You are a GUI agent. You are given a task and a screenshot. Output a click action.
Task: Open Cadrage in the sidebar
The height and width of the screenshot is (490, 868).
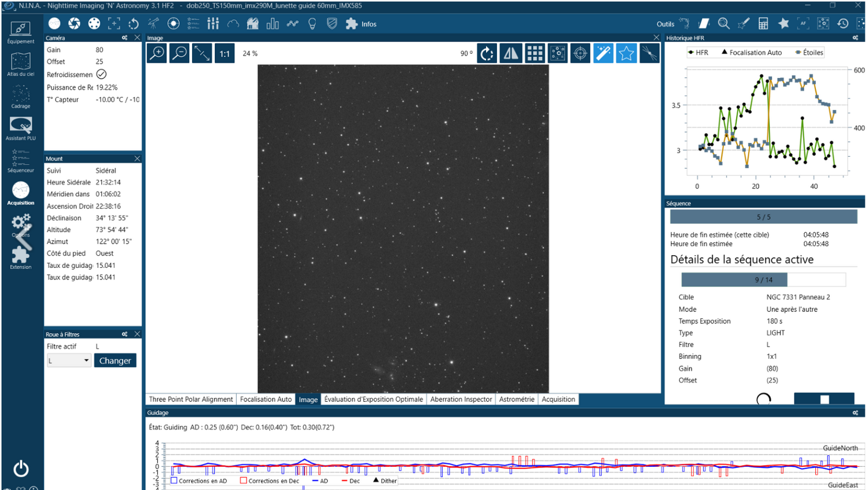pos(21,97)
